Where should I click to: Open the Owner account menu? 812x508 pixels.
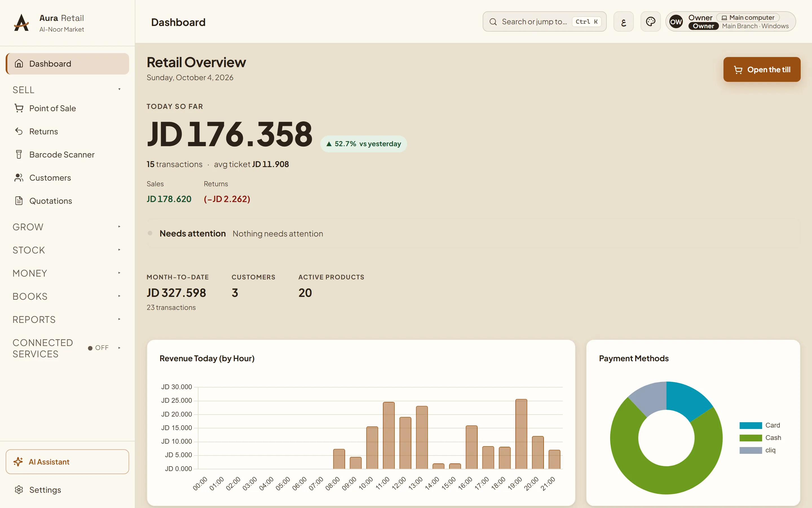coord(731,22)
